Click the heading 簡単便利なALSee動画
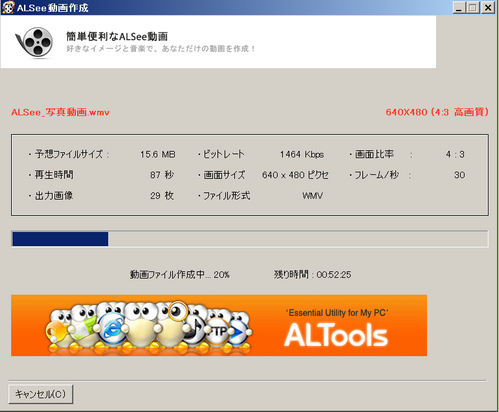 pos(117,36)
